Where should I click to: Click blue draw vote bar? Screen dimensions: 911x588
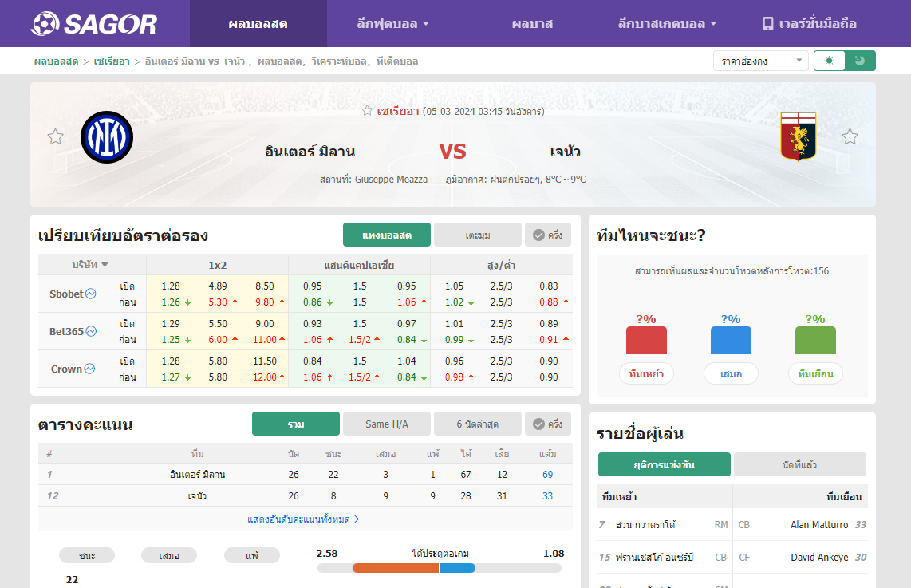pos(731,341)
